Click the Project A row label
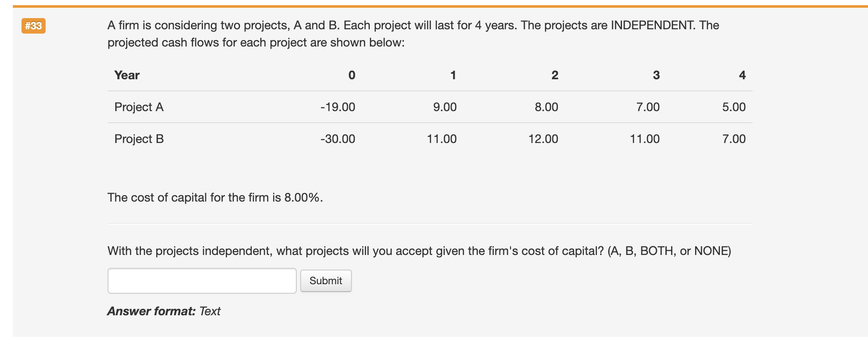The height and width of the screenshot is (348, 868). (x=139, y=107)
